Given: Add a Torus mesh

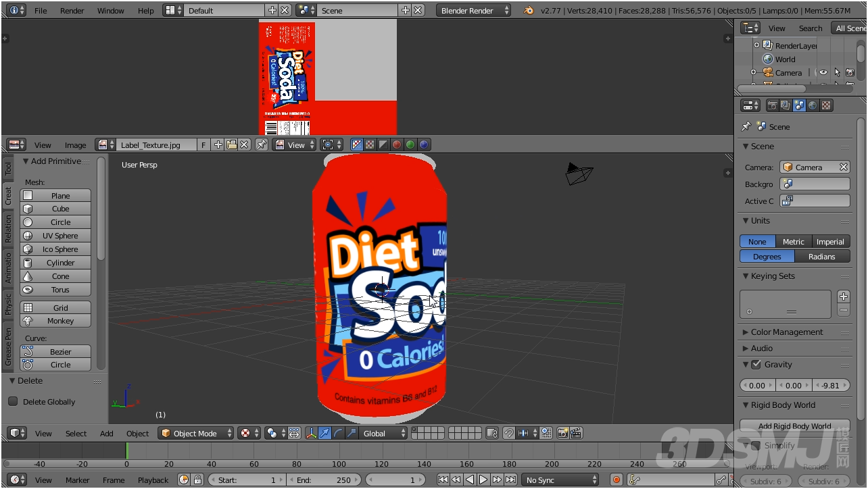Looking at the screenshot, I should [55, 289].
